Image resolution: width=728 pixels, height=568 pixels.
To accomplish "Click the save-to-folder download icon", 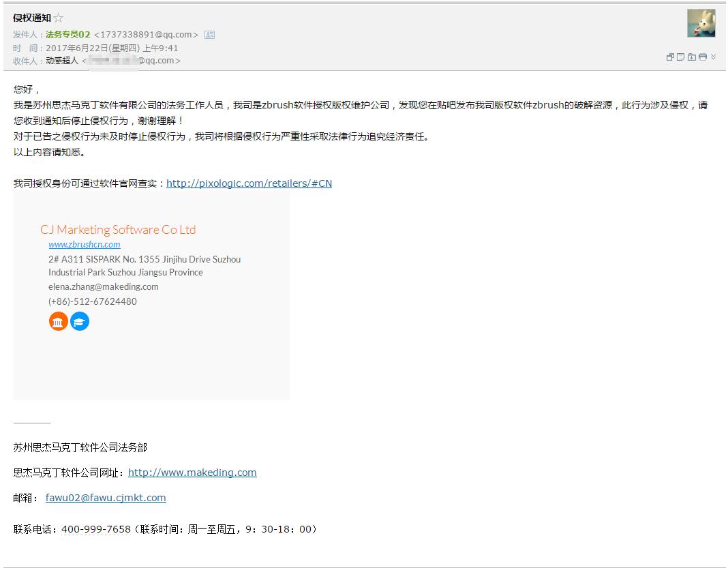I will click(x=692, y=57).
